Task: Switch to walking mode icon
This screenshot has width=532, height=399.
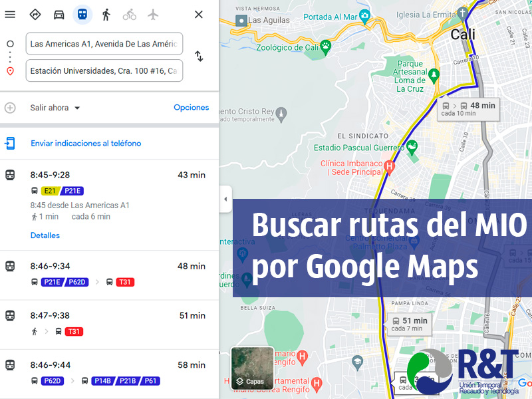Action: click(x=106, y=15)
